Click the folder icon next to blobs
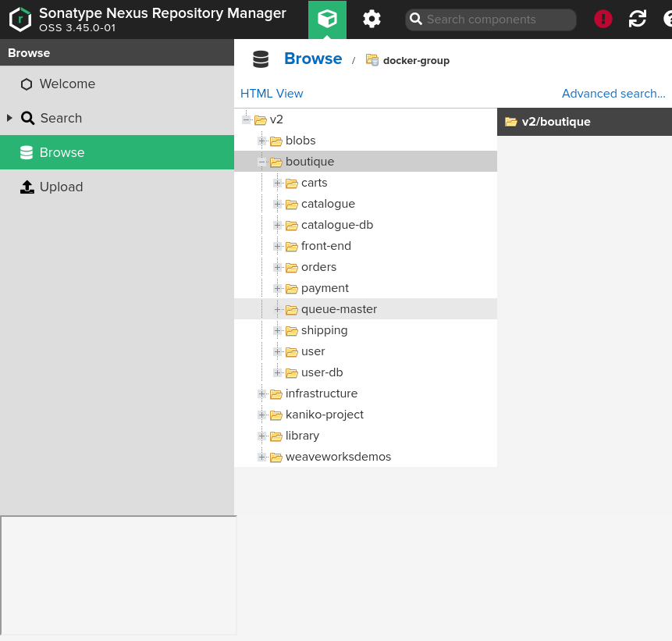This screenshot has width=672, height=641. pos(276,141)
